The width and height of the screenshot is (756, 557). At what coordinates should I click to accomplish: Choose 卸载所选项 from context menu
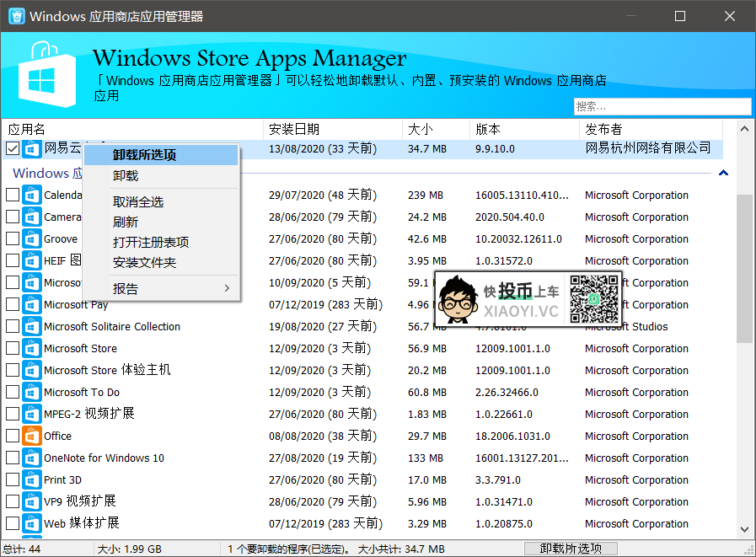click(x=144, y=155)
